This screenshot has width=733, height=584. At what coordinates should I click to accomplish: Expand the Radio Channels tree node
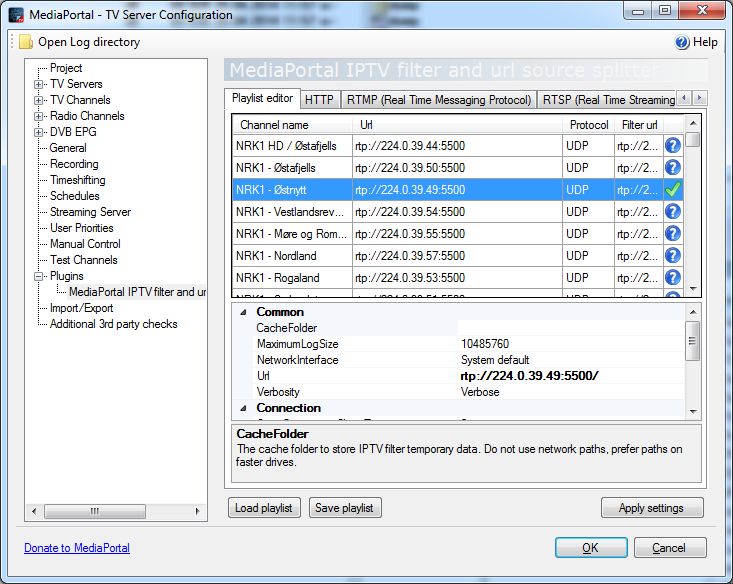click(x=38, y=116)
